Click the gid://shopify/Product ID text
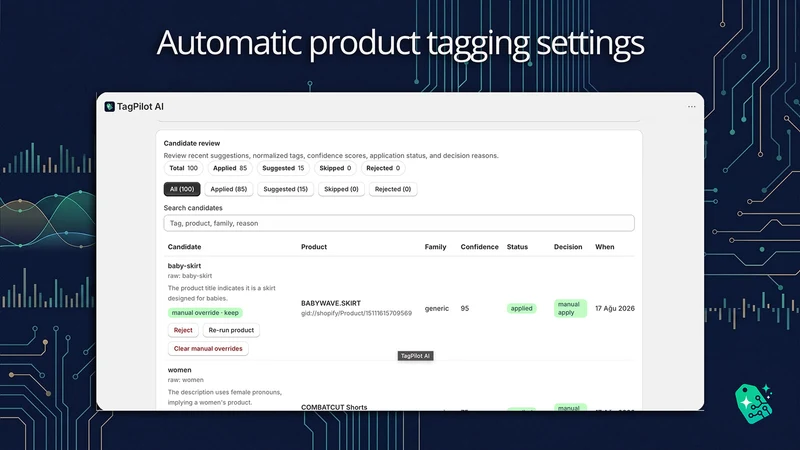The image size is (800, 450). 356,313
